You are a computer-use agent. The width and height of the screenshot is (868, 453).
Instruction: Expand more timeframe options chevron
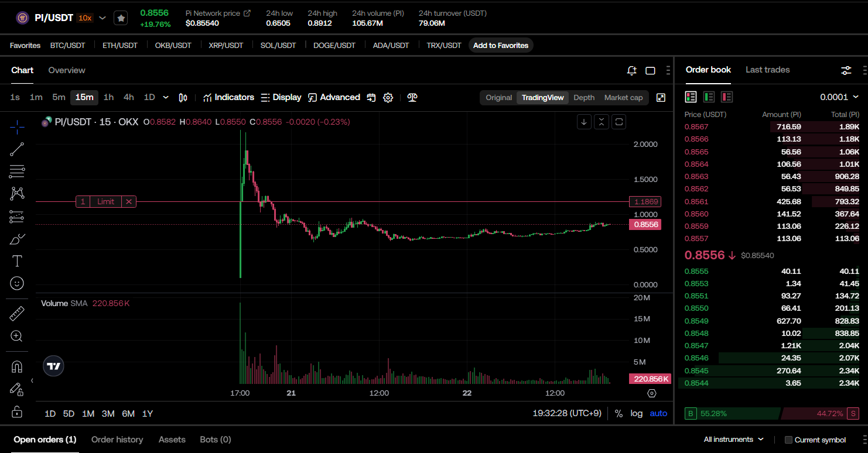click(166, 97)
